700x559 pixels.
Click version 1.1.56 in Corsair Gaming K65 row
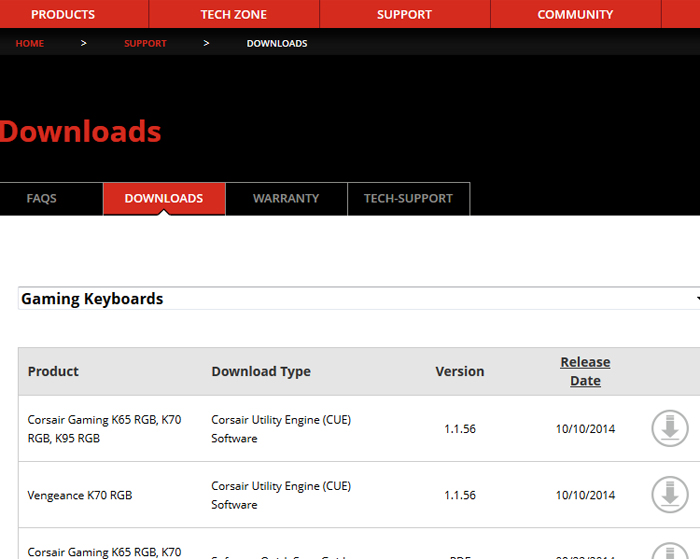pos(460,429)
